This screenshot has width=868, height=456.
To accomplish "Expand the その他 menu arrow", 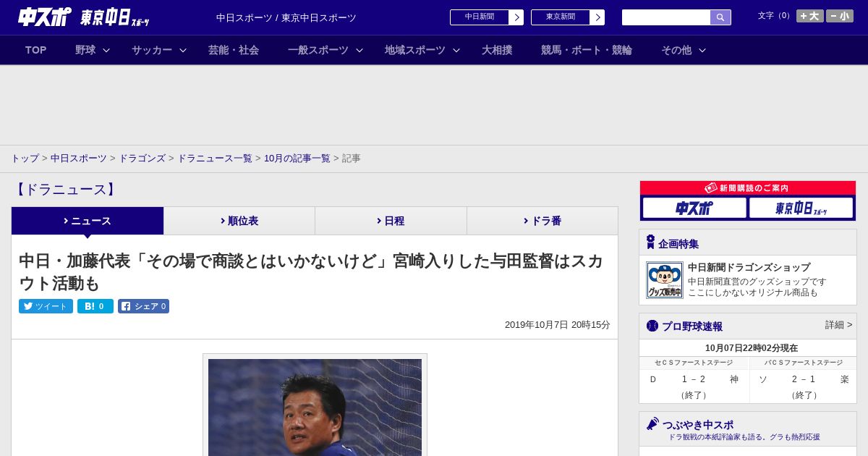I will pyautogui.click(x=702, y=51).
